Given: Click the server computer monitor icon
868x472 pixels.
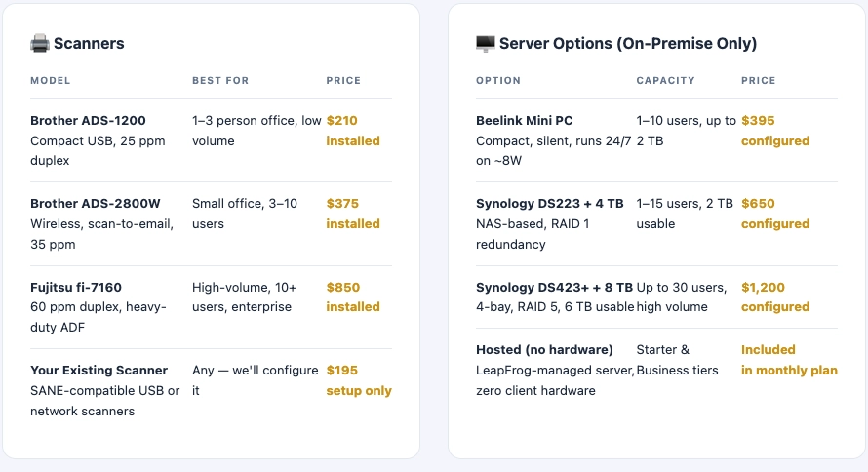Looking at the screenshot, I should [x=486, y=43].
